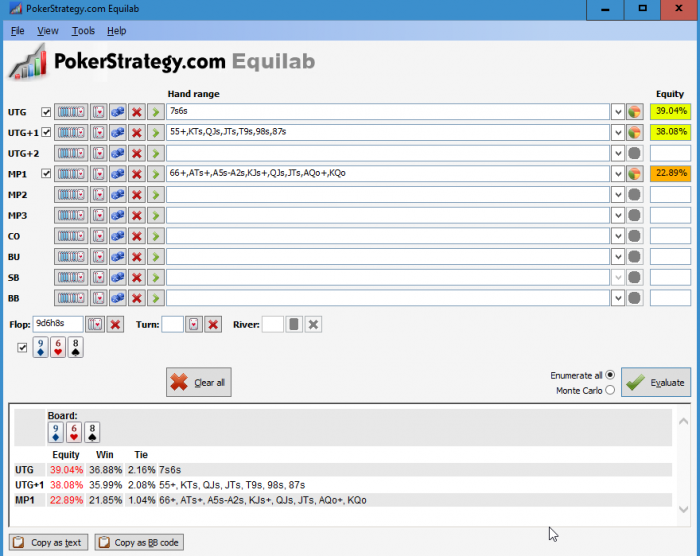Click into the Turn input field
Screen dimensions: 700x556
coord(172,324)
